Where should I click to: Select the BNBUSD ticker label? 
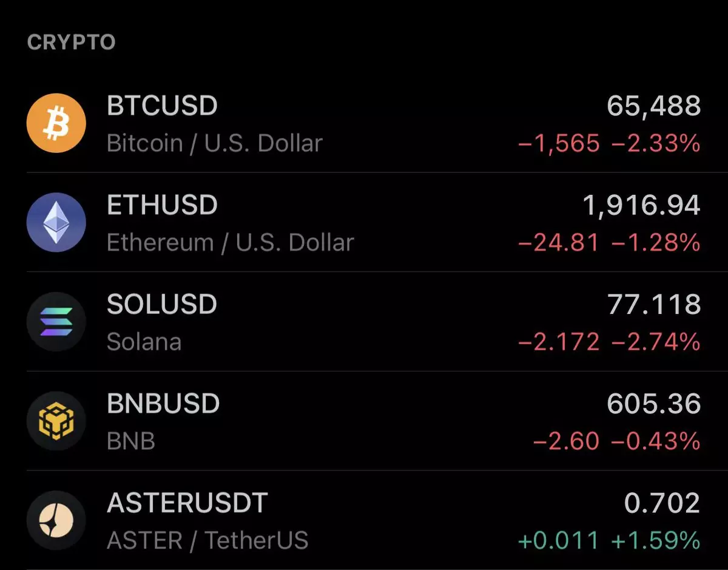pos(163,404)
